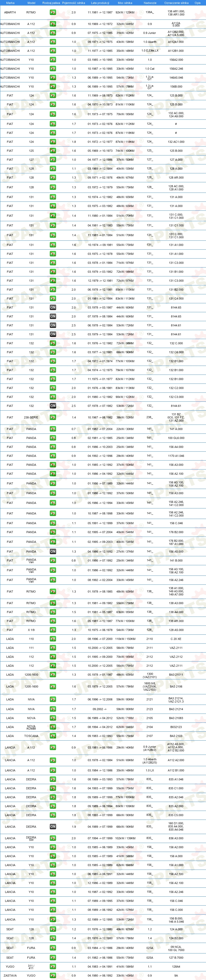The height and width of the screenshot is (980, 206).
Task: Click the fuel icon in the FIAT 125 row
Action: coord(52,151)
